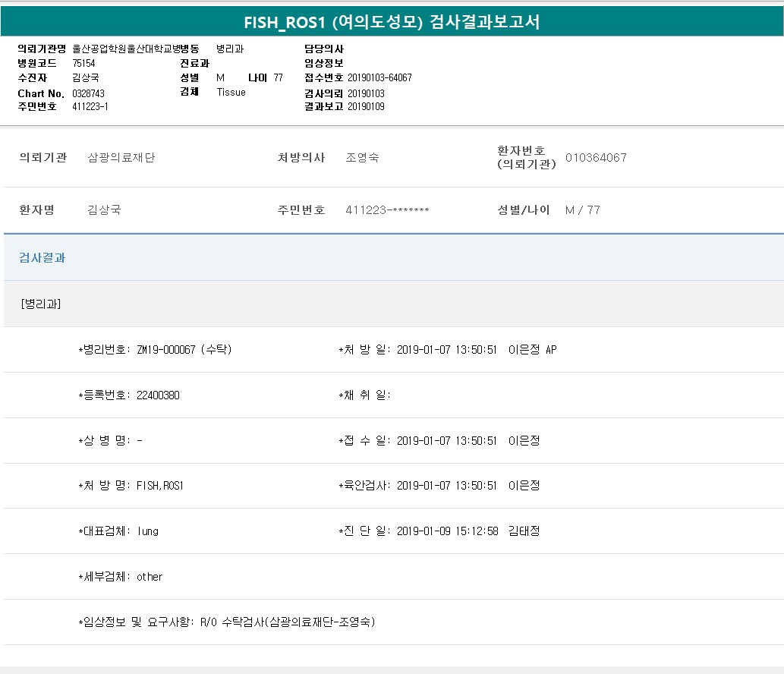Select the 검체 value Tissue
The height and width of the screenshot is (674, 784).
coord(231,92)
